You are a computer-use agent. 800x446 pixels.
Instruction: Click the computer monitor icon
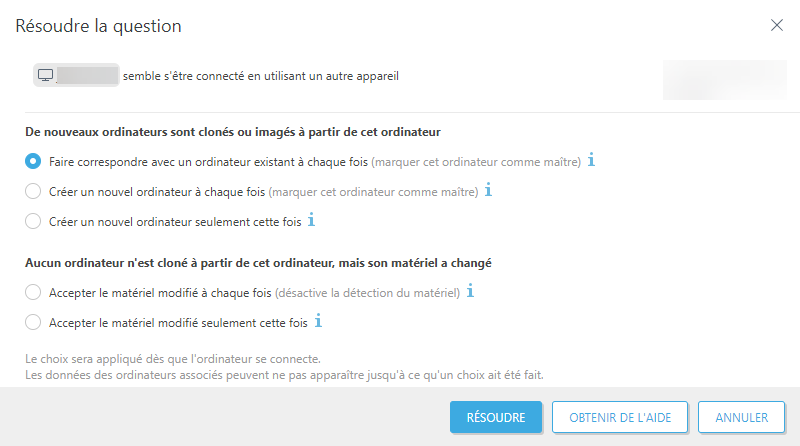coord(45,75)
